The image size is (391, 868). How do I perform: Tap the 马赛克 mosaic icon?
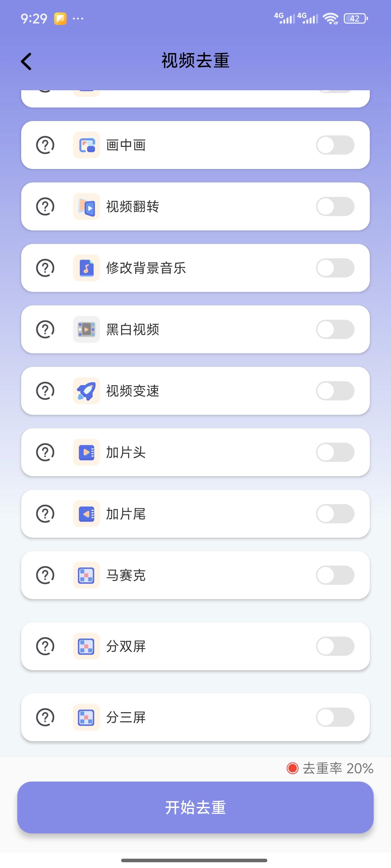86,575
